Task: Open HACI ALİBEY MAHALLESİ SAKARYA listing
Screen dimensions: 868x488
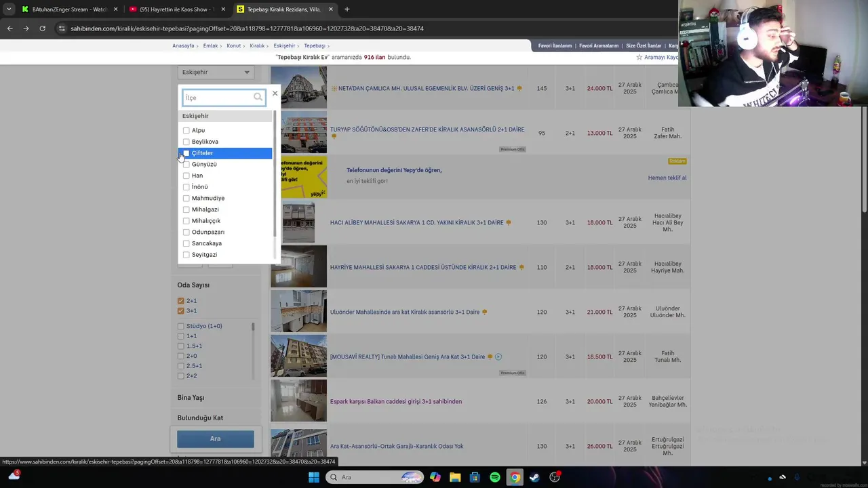Action: coord(417,222)
